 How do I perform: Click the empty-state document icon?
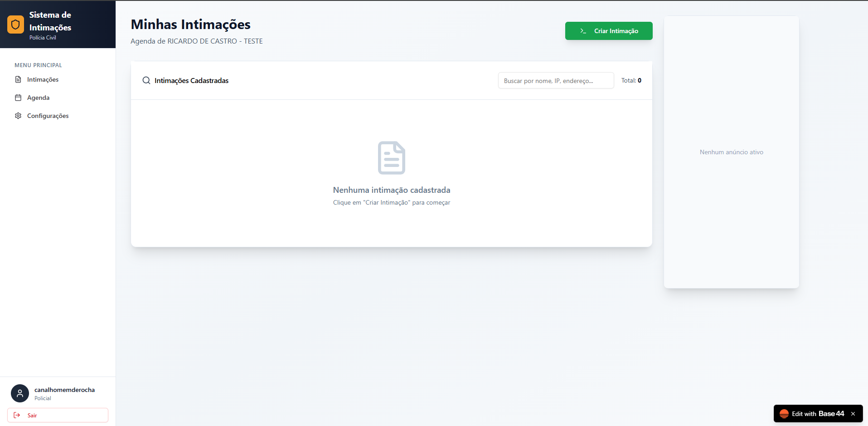pos(392,158)
